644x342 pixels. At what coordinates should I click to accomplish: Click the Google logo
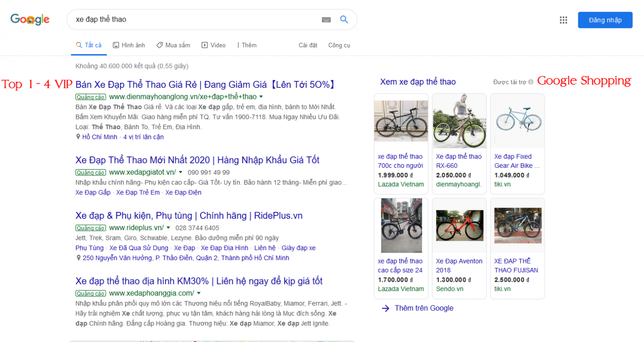[x=30, y=19]
